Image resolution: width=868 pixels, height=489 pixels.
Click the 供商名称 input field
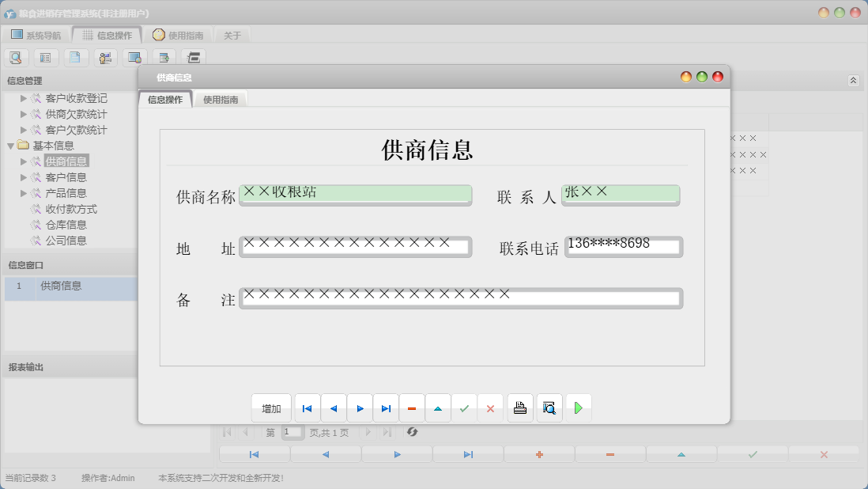pos(356,195)
